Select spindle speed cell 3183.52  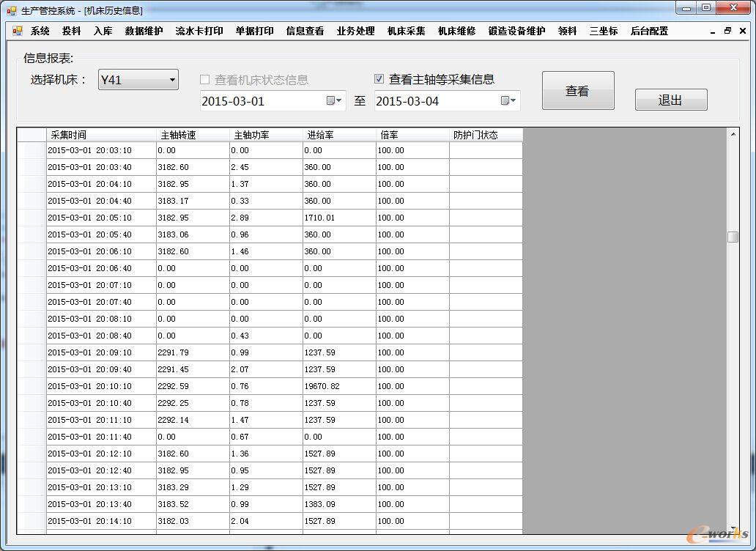click(193, 504)
